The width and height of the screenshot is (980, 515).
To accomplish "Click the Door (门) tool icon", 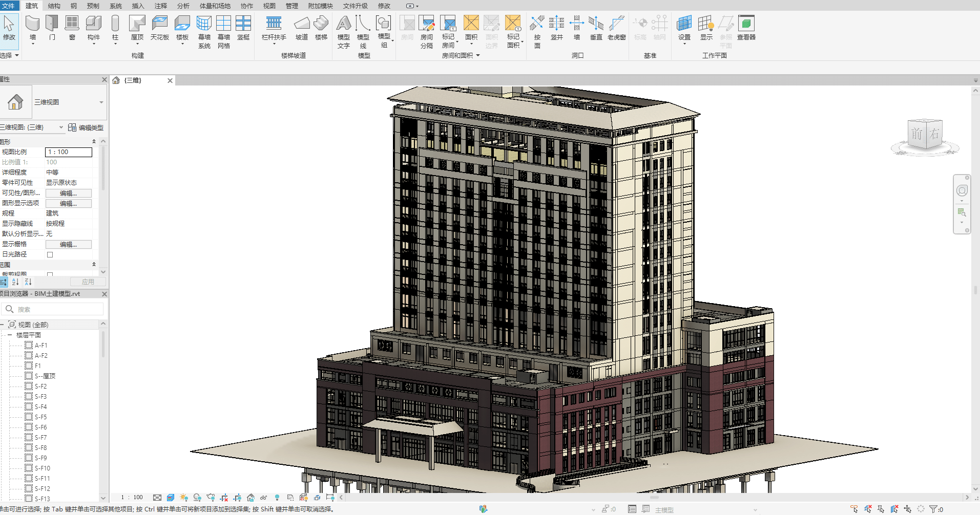I will pos(52,24).
